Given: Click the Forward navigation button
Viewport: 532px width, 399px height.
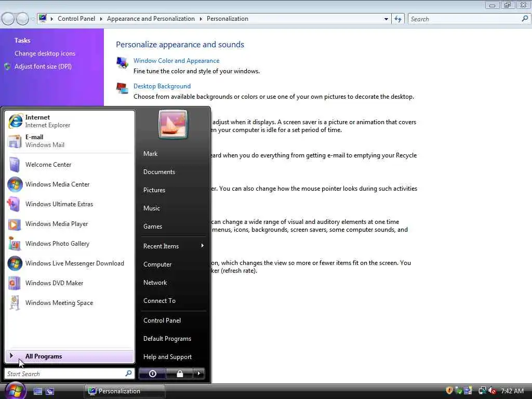Looking at the screenshot, I should pyautogui.click(x=23, y=19).
